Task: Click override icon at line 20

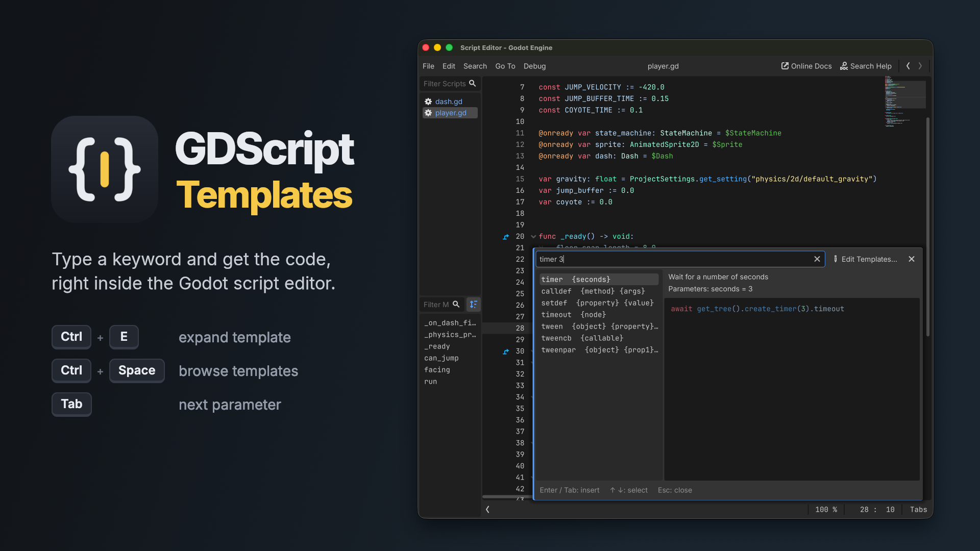Action: pos(506,237)
